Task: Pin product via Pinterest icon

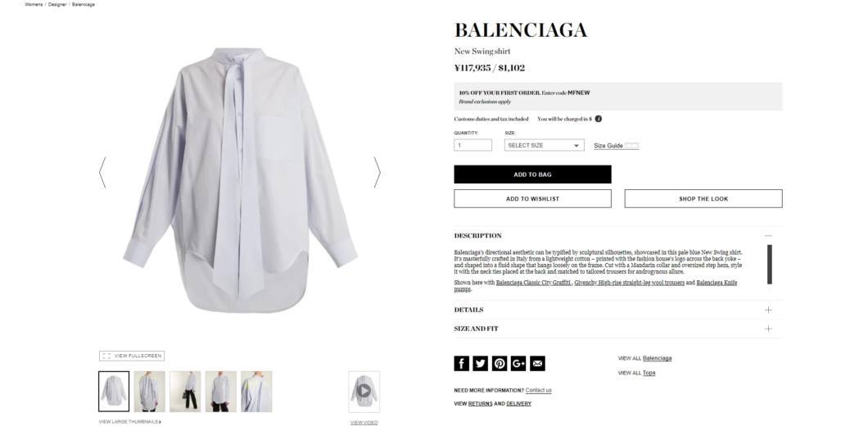Action: [500, 364]
